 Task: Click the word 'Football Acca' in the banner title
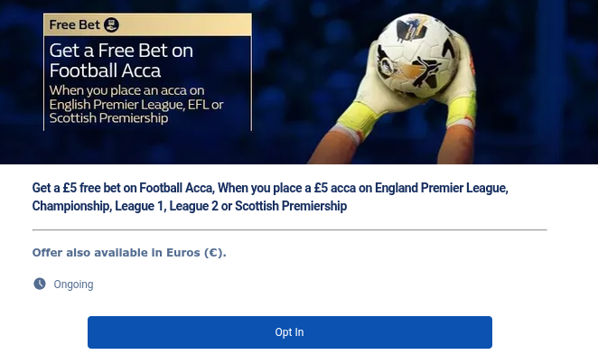tap(105, 70)
